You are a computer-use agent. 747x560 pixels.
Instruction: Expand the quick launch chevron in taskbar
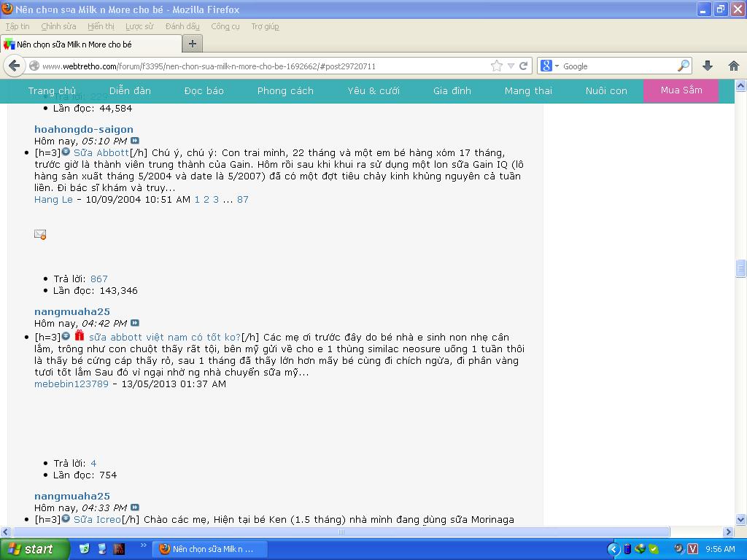(x=144, y=545)
